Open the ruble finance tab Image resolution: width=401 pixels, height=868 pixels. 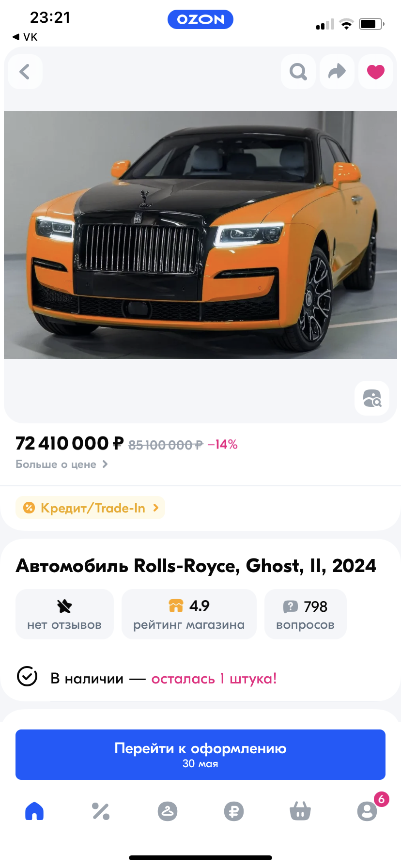(x=234, y=811)
